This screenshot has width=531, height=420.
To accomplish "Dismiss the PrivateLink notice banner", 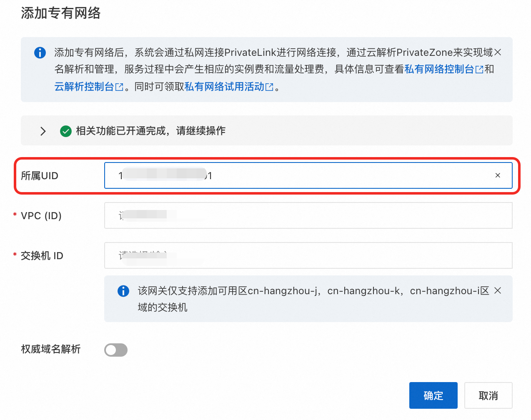I will 498,52.
